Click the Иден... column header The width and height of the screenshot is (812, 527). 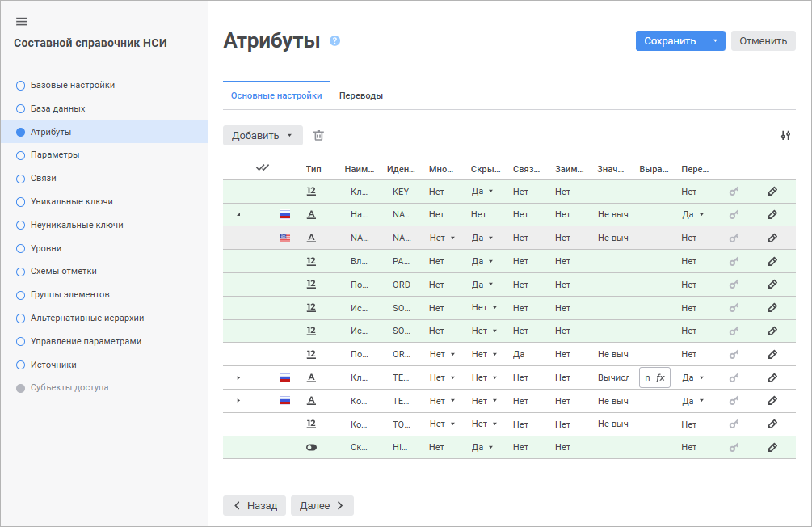401,169
